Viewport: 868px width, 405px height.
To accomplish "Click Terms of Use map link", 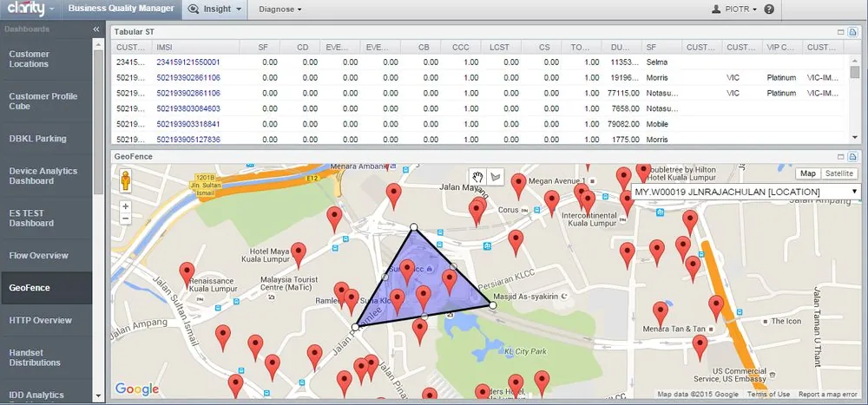I will [x=768, y=395].
